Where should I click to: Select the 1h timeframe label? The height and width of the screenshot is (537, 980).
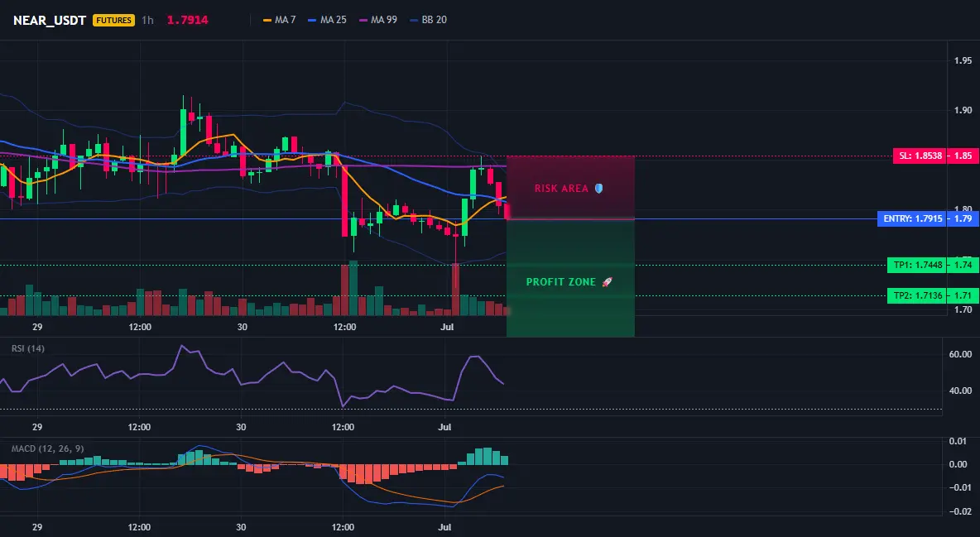point(147,20)
